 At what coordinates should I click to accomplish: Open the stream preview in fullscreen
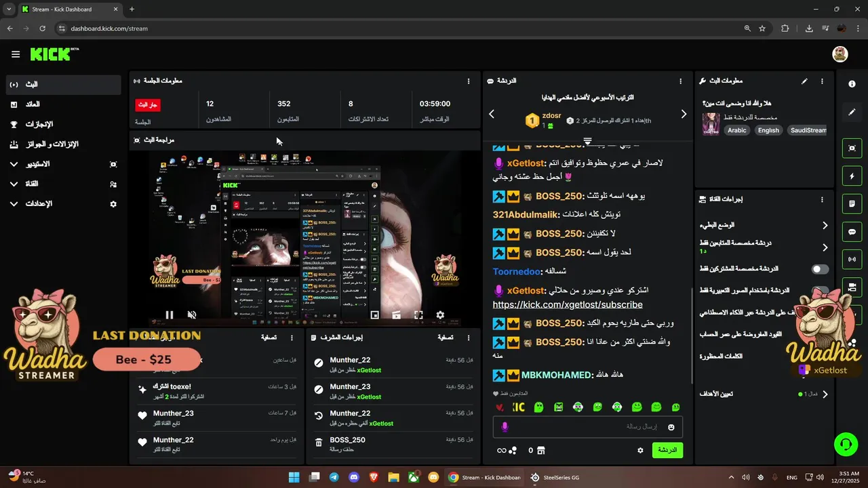point(418,314)
